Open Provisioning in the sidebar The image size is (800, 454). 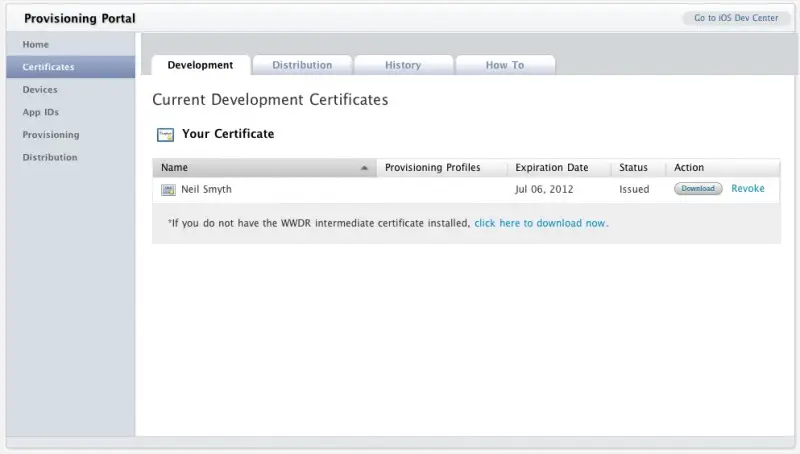coord(51,135)
